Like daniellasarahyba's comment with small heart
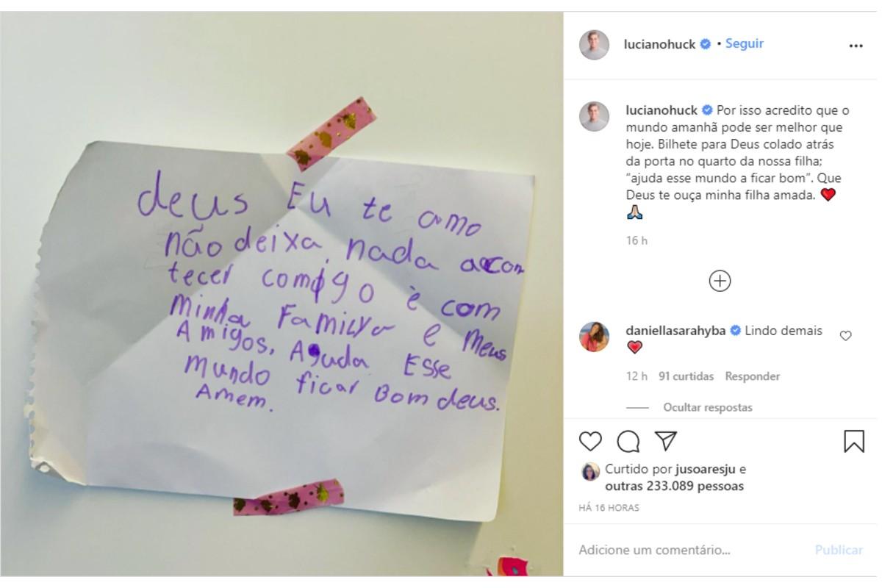The height and width of the screenshot is (588, 882). coord(845,336)
